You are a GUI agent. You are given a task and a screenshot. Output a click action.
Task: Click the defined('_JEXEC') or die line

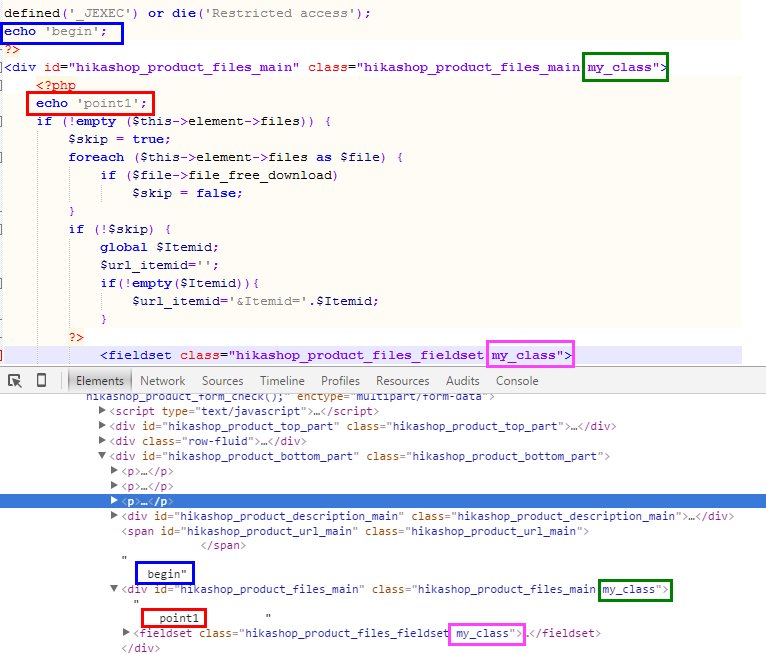tap(187, 13)
